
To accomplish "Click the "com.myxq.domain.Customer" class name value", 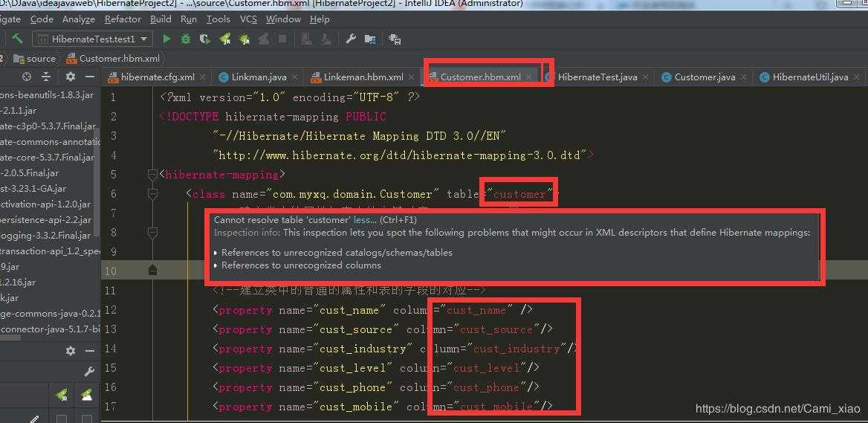I will (x=353, y=194).
